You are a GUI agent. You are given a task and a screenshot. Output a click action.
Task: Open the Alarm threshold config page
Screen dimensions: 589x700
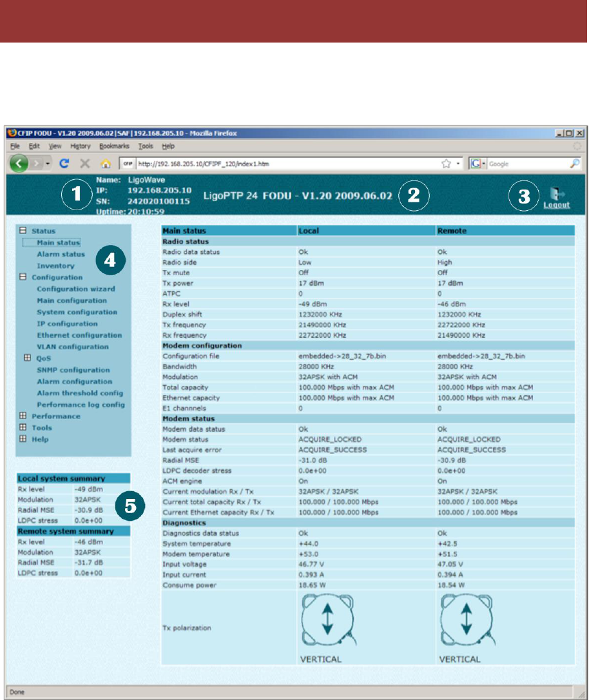[80, 393]
